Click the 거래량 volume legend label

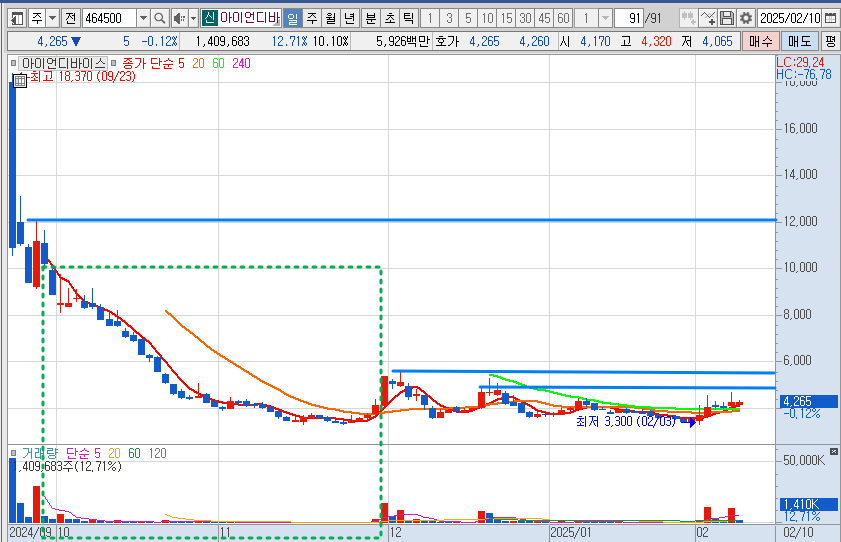[40, 454]
